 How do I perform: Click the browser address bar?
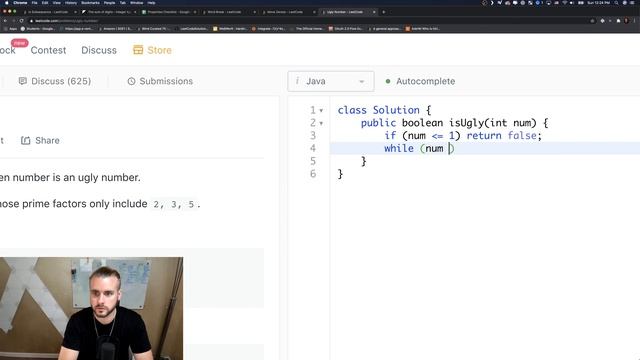click(310, 20)
